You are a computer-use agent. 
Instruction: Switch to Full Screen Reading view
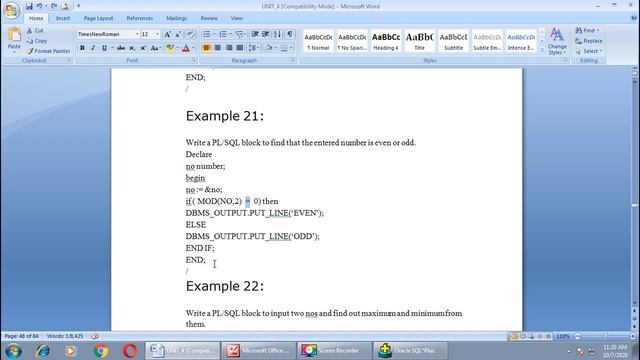(522, 336)
